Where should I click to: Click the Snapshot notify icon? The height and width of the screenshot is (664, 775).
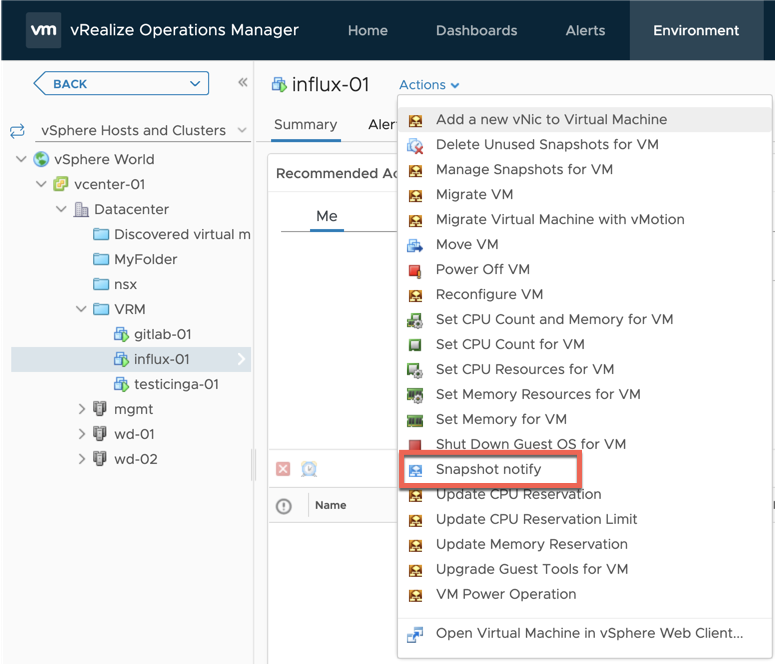416,470
